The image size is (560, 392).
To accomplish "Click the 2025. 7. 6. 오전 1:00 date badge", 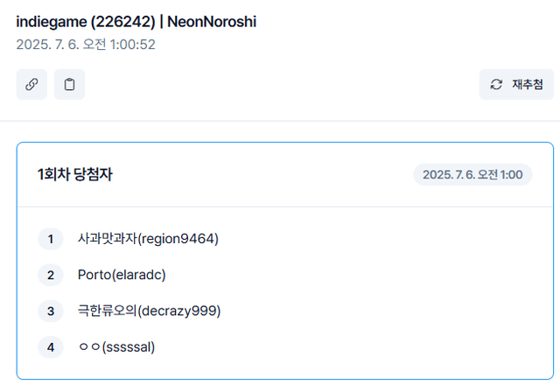I will 472,175.
